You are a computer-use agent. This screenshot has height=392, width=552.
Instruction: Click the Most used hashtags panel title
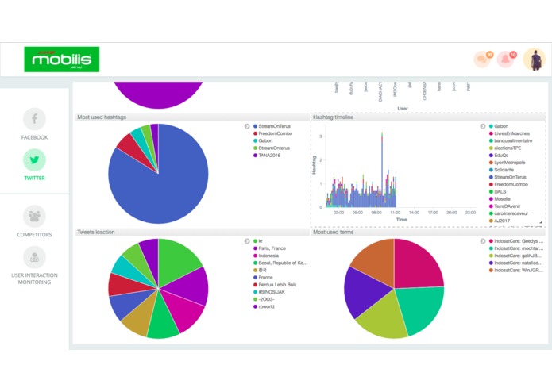(x=102, y=117)
